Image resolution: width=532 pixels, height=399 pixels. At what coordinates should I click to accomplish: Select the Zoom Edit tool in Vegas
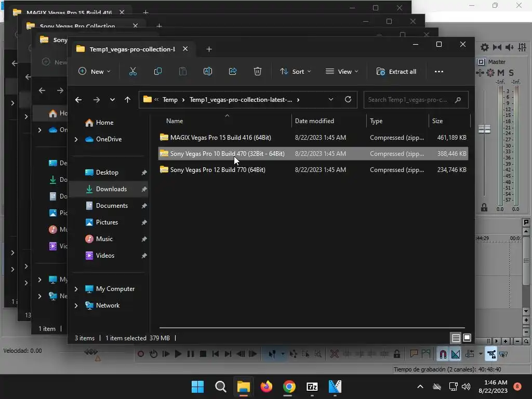pos(318,354)
